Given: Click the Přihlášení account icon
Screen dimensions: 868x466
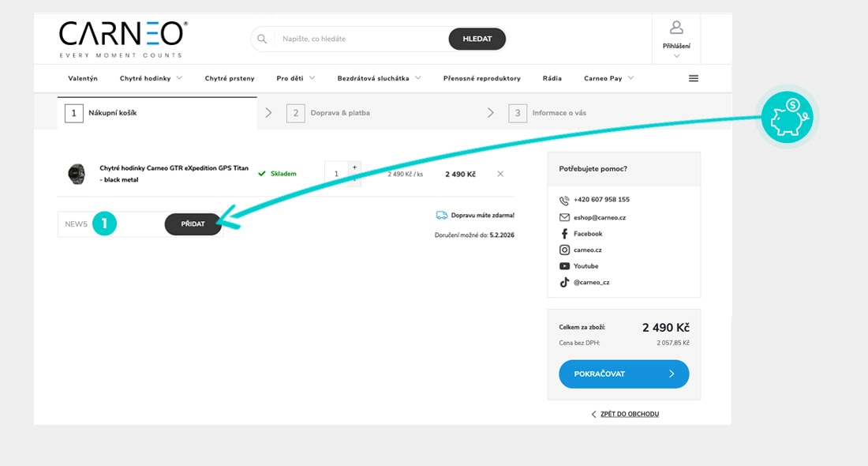Looking at the screenshot, I should tap(675, 29).
